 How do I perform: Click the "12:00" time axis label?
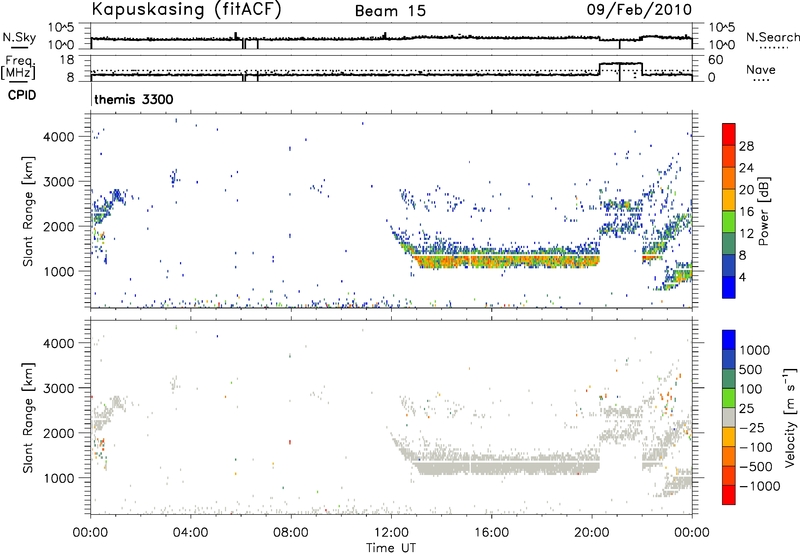pyautogui.click(x=391, y=533)
